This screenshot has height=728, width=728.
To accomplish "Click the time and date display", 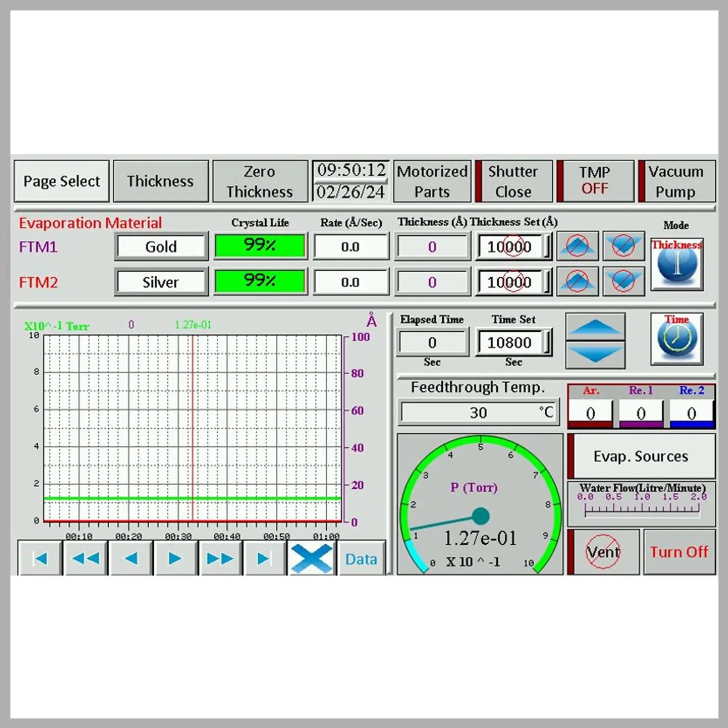I will point(351,181).
